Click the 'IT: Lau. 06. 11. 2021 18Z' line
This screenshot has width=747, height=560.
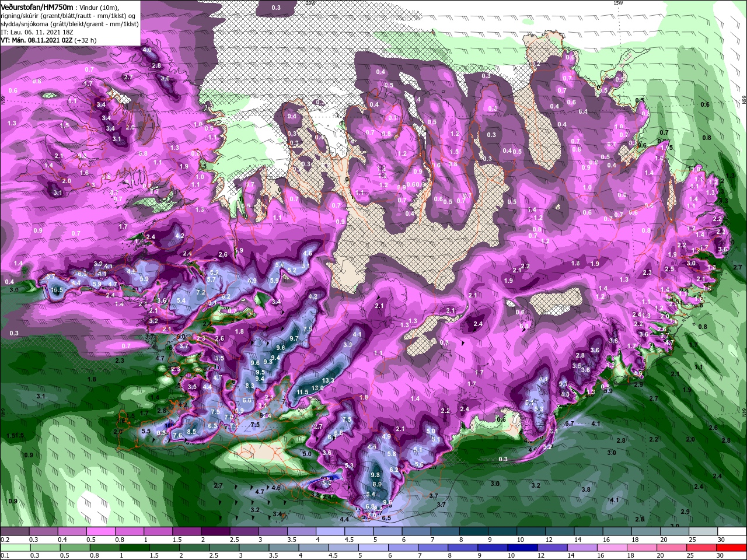tap(38, 32)
